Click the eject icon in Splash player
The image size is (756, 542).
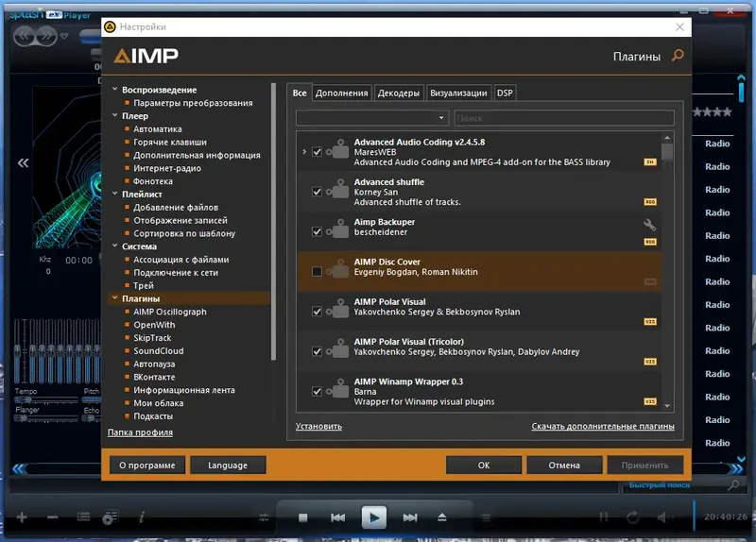(442, 517)
